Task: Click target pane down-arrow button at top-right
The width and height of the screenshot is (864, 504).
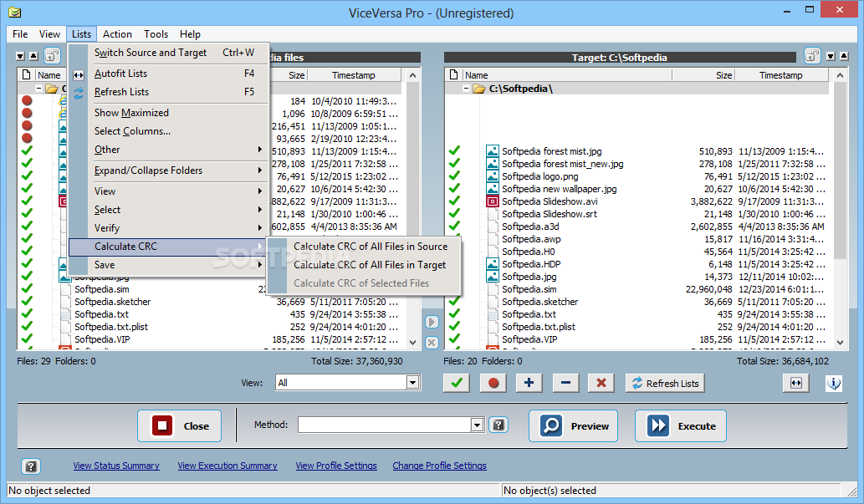Action: [831, 56]
